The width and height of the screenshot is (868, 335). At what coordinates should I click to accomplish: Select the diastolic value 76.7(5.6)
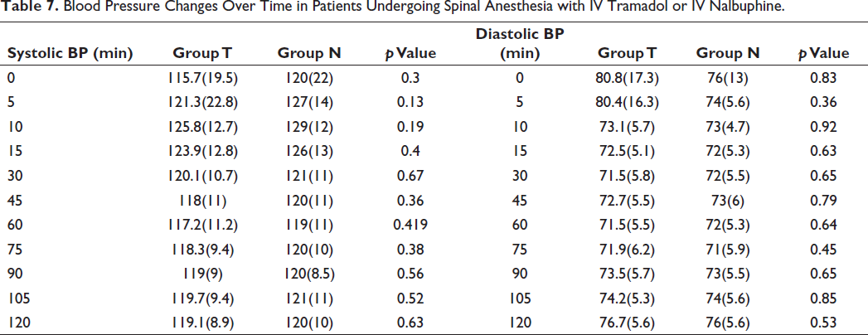point(628,322)
